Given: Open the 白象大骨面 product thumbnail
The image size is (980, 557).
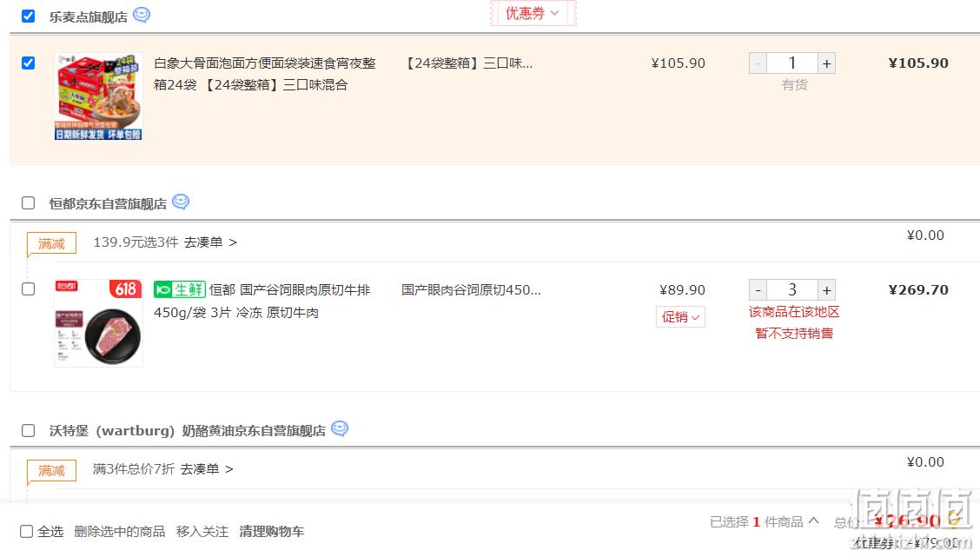Looking at the screenshot, I should tap(99, 96).
